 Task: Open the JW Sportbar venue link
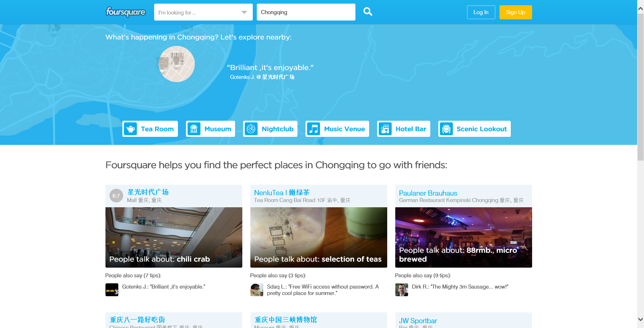[x=418, y=321]
